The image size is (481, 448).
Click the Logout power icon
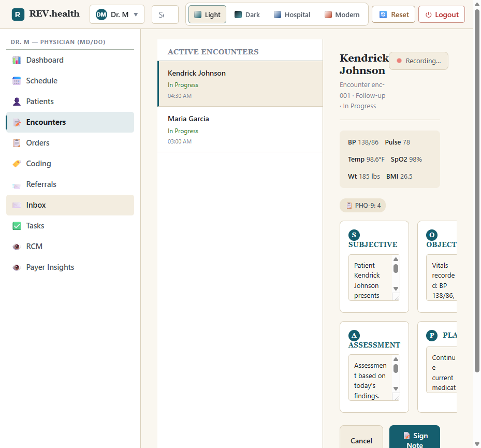coord(429,15)
